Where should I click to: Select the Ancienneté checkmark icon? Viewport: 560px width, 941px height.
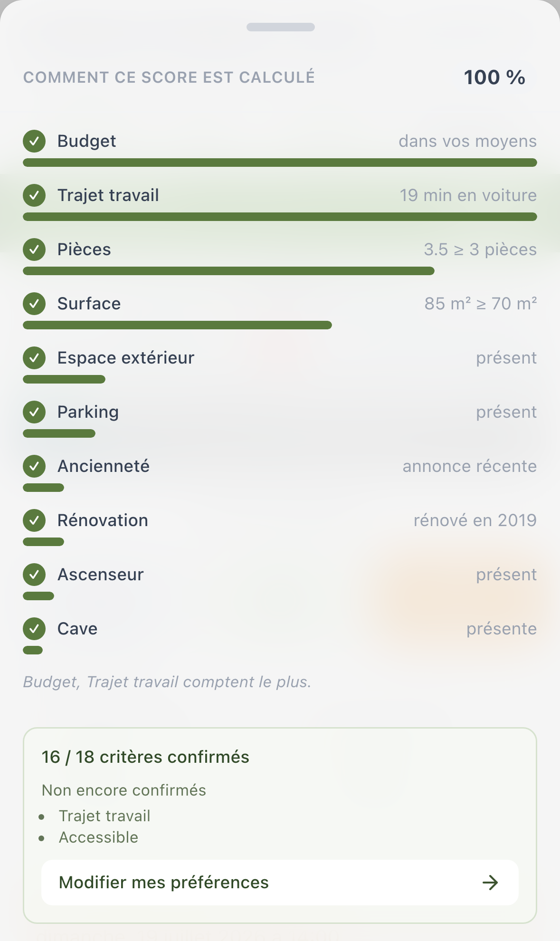coord(34,466)
